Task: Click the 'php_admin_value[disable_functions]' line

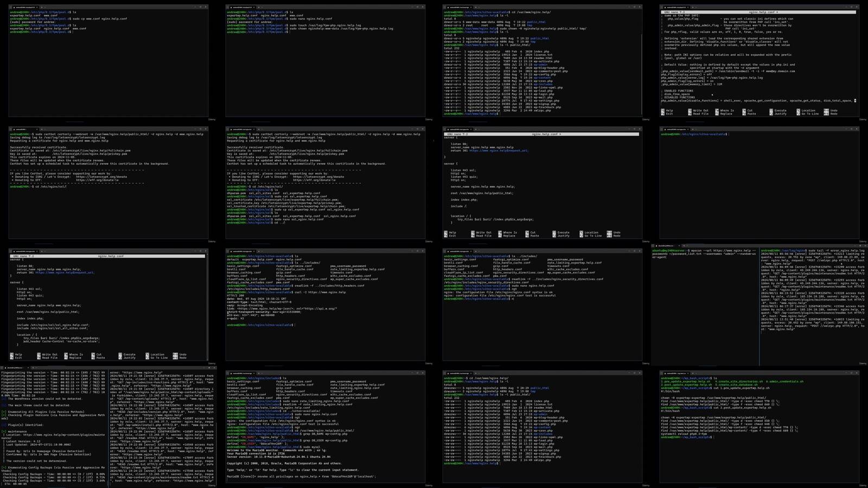Action: tap(758, 100)
